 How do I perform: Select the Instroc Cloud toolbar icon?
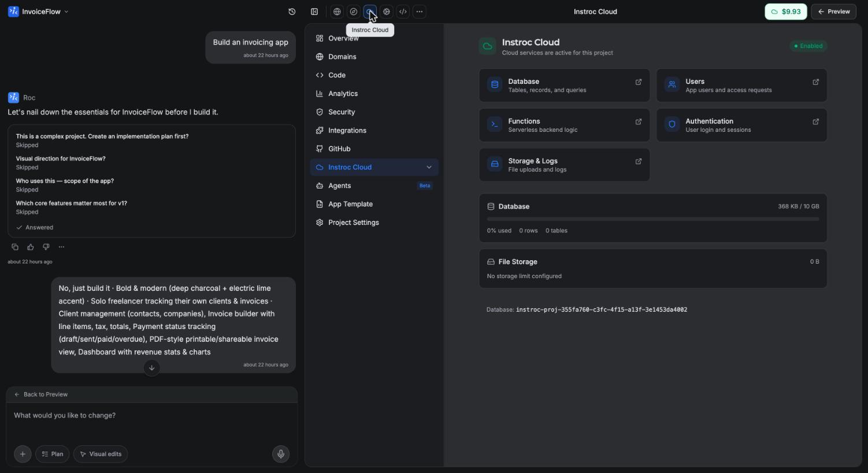point(370,12)
